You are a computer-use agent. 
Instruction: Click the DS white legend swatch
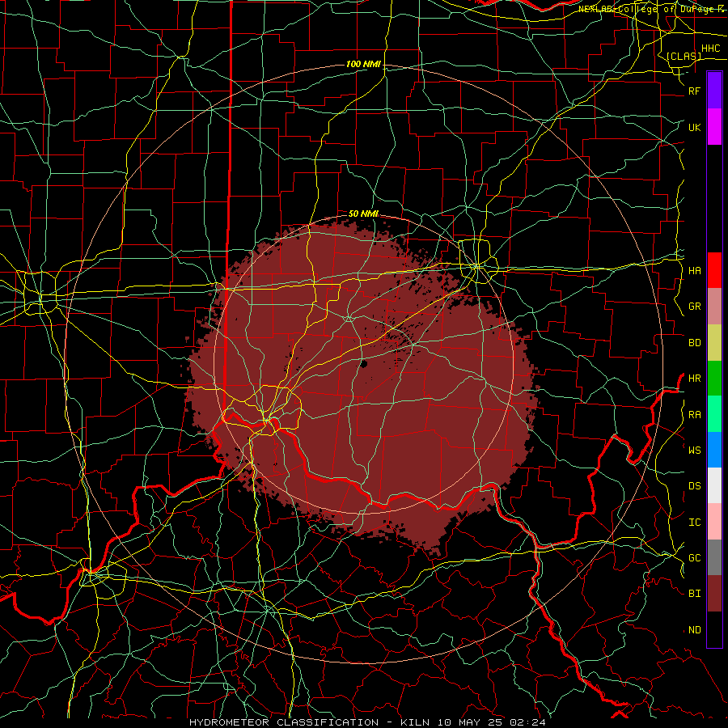(714, 485)
